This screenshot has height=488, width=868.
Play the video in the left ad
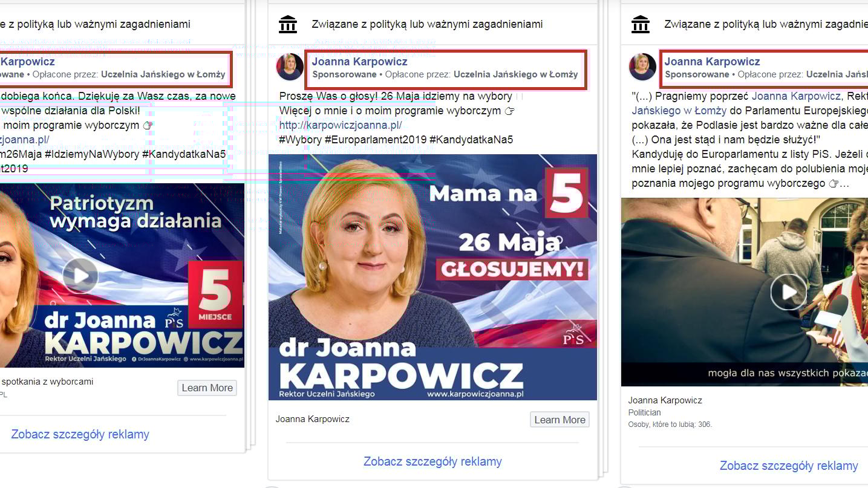point(80,275)
